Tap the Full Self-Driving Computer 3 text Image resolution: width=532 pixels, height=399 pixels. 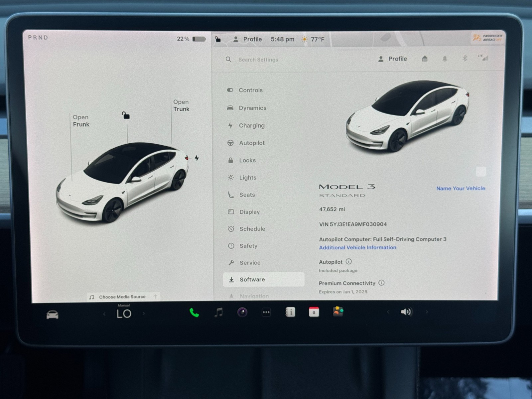pos(410,239)
